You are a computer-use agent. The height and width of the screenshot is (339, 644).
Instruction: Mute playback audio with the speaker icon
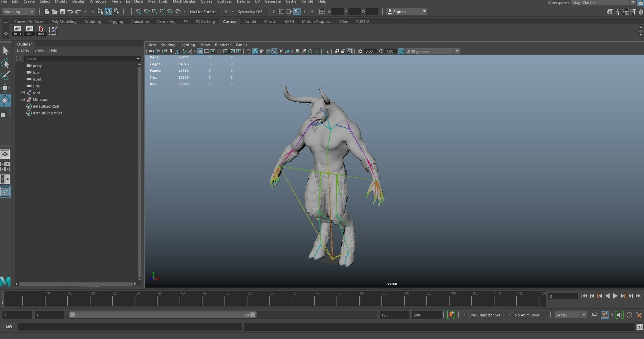[619, 315]
